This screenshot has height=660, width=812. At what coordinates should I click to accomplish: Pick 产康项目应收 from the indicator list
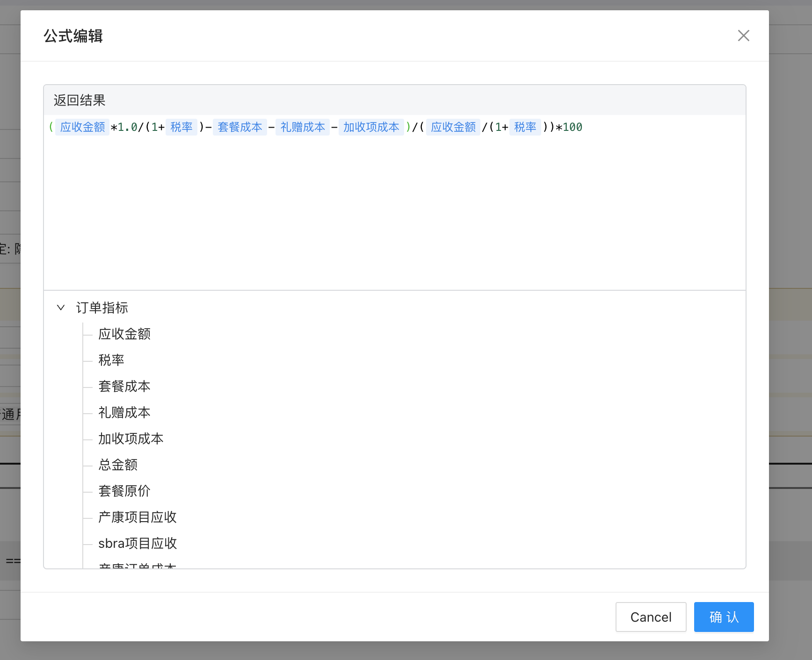138,517
